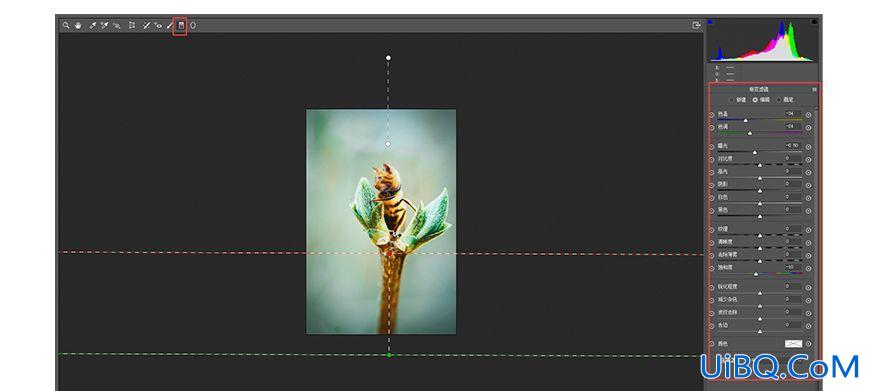Open the 颜色 color swatch picker
The width and height of the screenshot is (870, 391).
click(x=793, y=344)
